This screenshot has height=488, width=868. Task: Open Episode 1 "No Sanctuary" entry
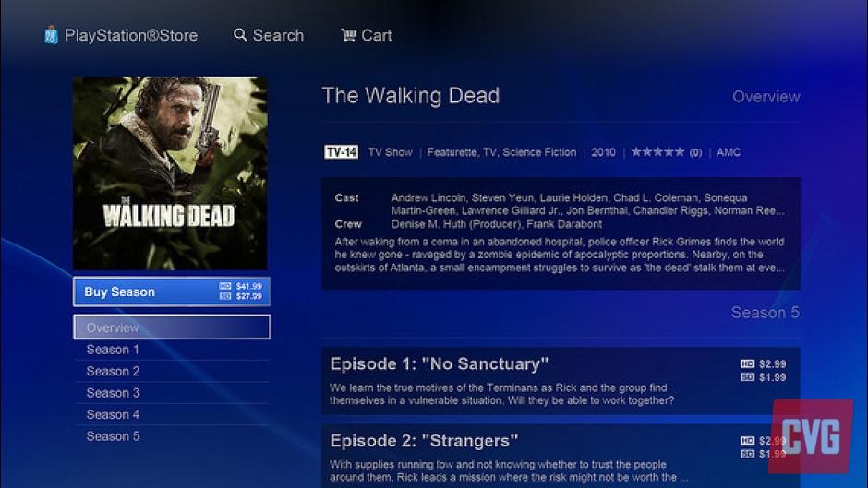pos(561,381)
